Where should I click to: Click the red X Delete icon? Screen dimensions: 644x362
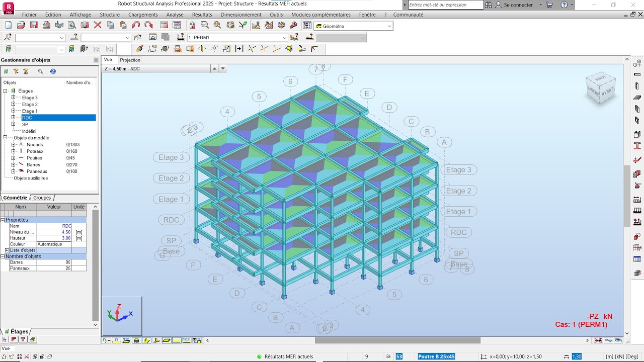(x=98, y=25)
